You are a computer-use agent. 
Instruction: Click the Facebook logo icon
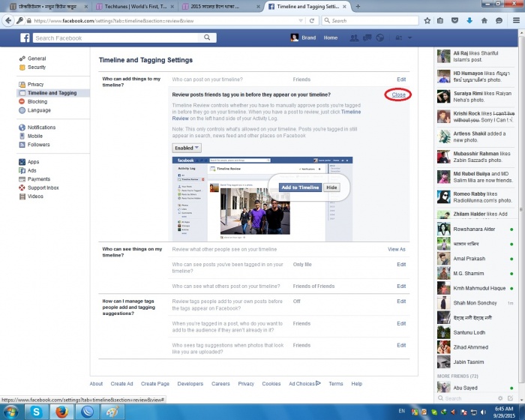(25, 37)
